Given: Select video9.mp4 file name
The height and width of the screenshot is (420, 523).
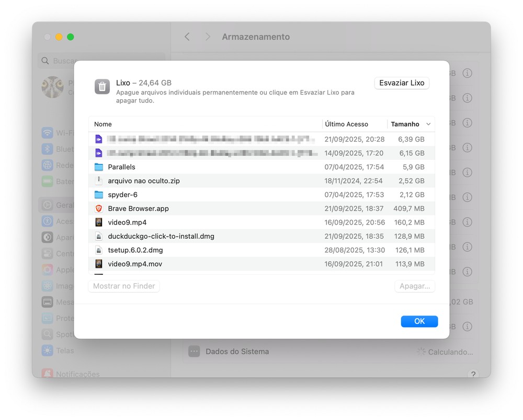Looking at the screenshot, I should [127, 223].
